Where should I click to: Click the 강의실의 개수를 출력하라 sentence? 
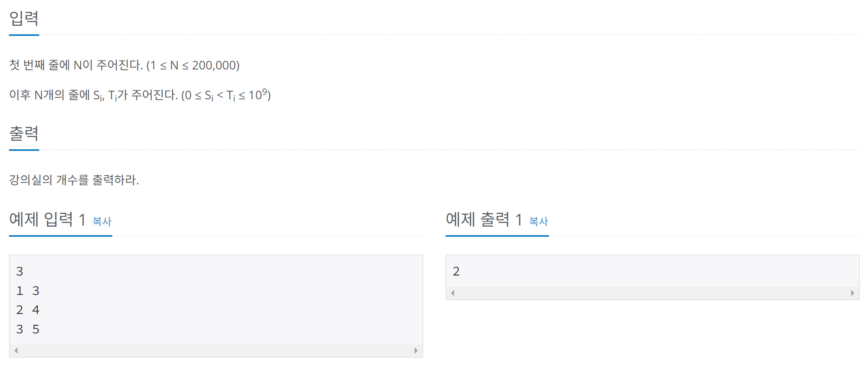point(74,180)
